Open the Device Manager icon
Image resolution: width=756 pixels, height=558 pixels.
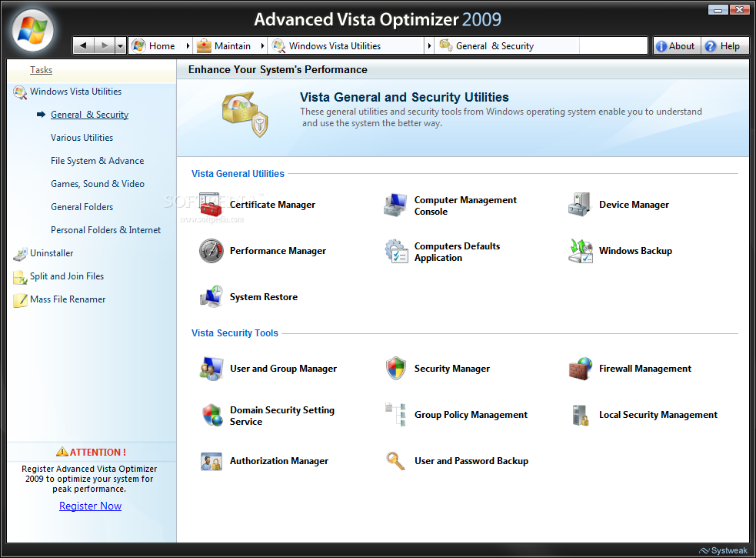tap(580, 205)
